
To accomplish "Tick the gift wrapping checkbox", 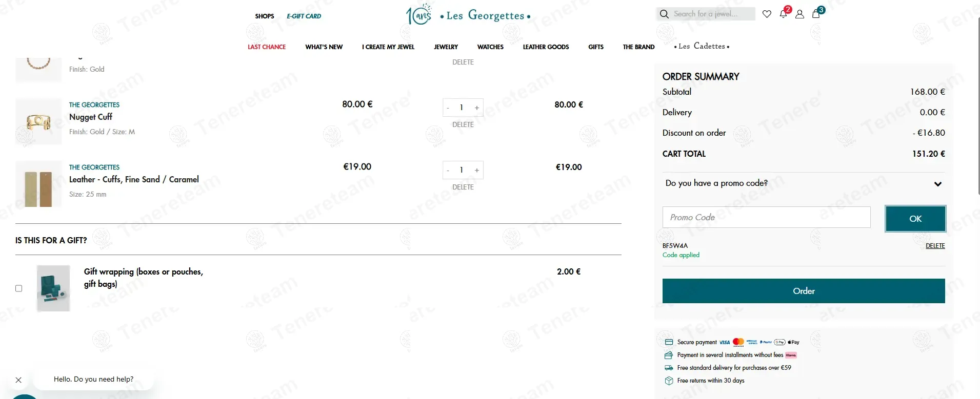I will click(x=19, y=288).
